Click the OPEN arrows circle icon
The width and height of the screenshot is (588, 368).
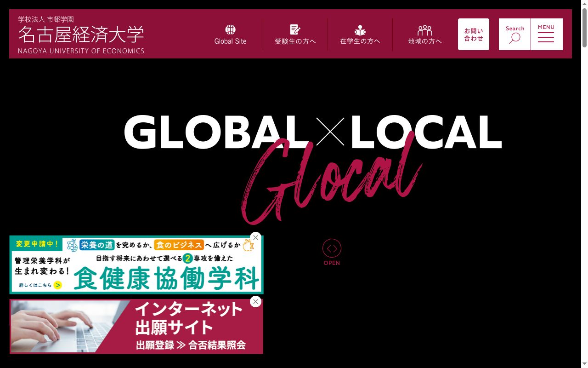pyautogui.click(x=332, y=248)
